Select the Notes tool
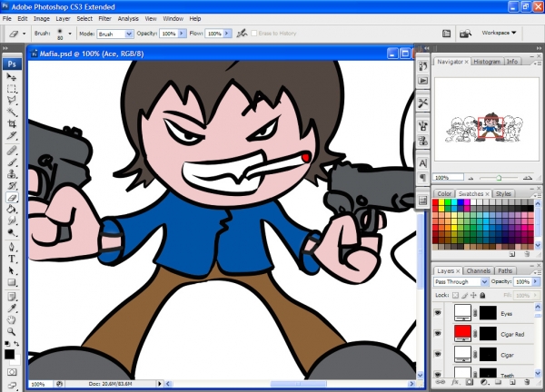The width and height of the screenshot is (545, 392). tap(12, 297)
